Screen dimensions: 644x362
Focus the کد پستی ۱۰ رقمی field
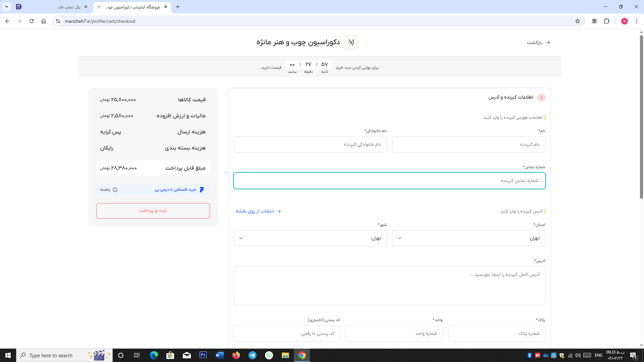click(287, 334)
